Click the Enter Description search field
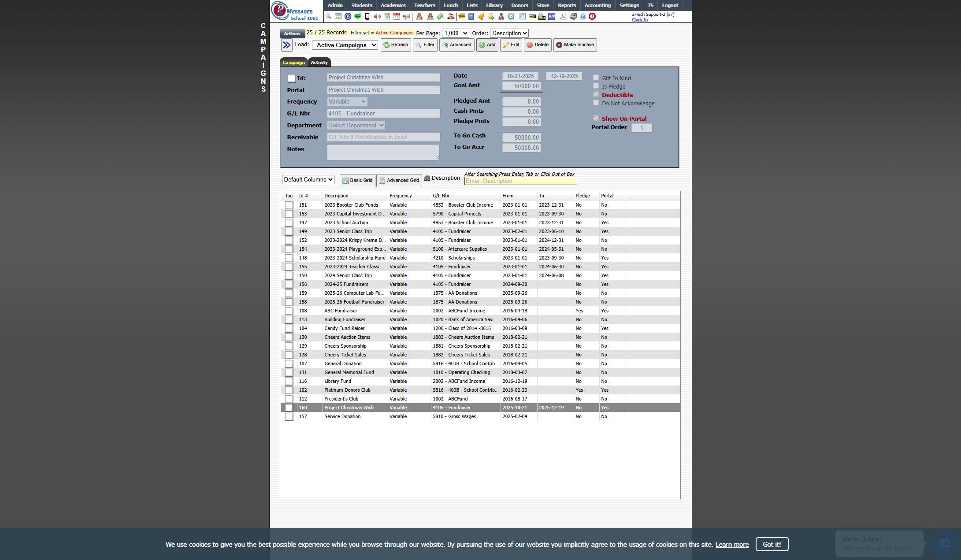The width and height of the screenshot is (961, 560). (x=520, y=181)
